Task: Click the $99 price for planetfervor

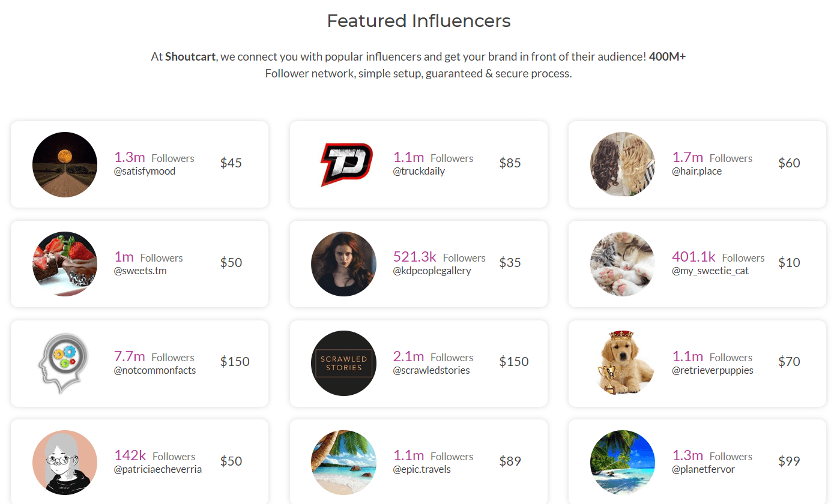Action: pos(789,461)
